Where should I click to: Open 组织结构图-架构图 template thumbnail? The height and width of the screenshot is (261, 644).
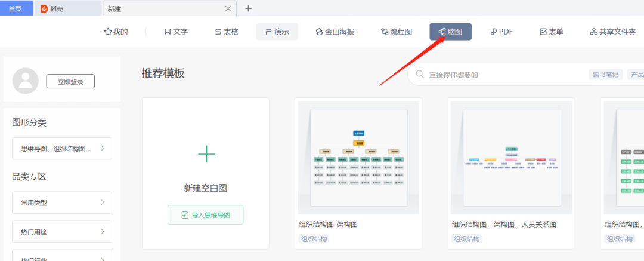pyautogui.click(x=358, y=158)
